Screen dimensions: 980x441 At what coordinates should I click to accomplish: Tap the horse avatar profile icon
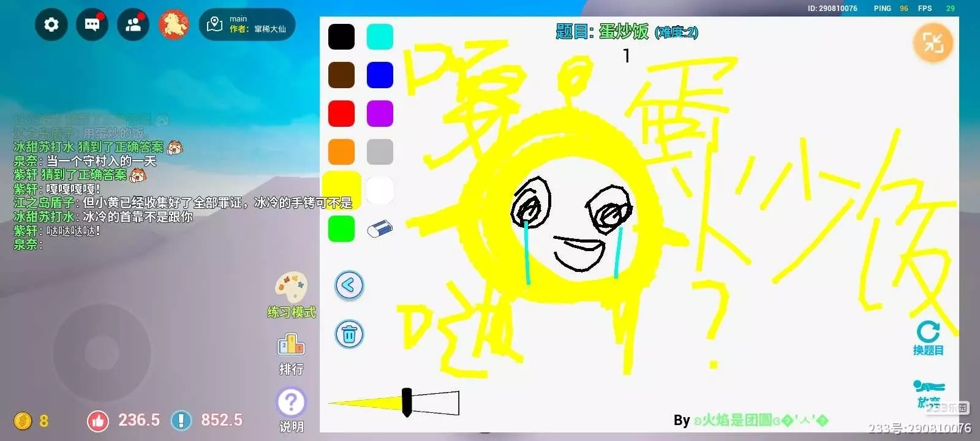coord(173,24)
